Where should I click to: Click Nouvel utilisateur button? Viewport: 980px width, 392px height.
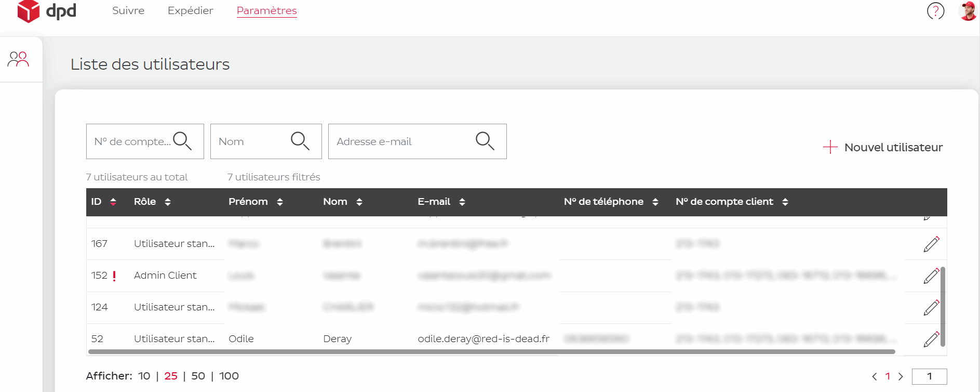pos(883,147)
